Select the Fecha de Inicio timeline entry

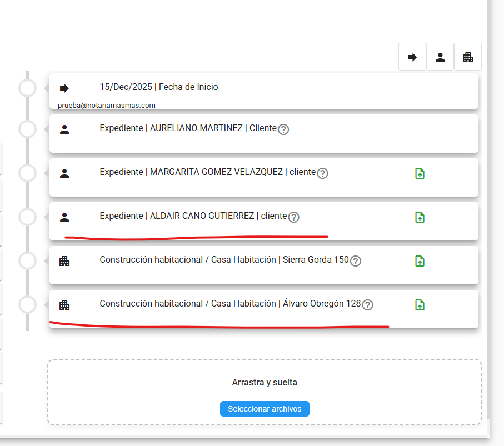[x=159, y=87]
